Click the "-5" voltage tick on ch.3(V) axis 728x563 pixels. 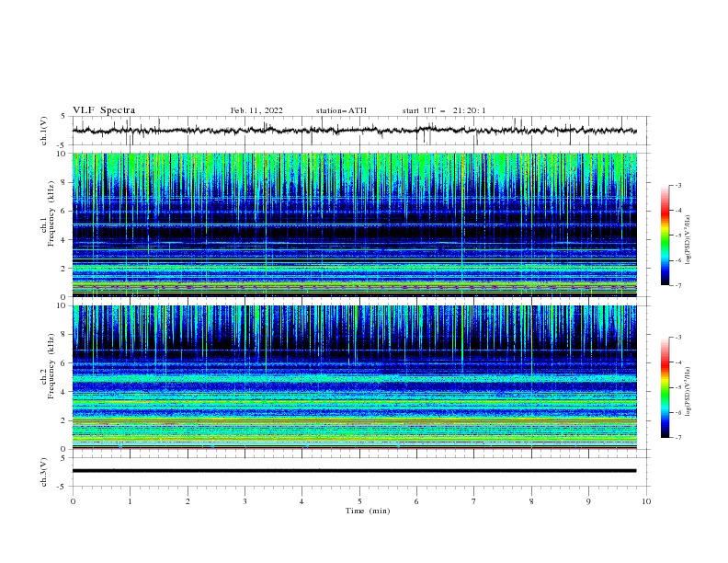(63, 487)
